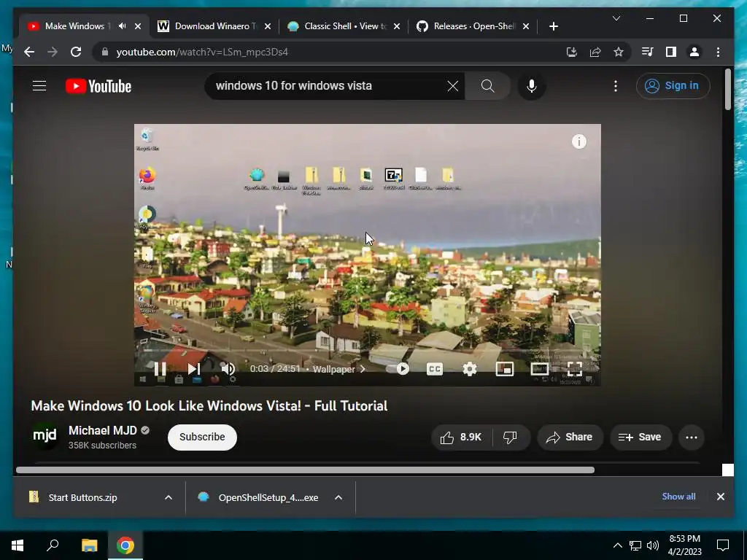Open the system volume control
Screen dimensions: 747x560
653,545
